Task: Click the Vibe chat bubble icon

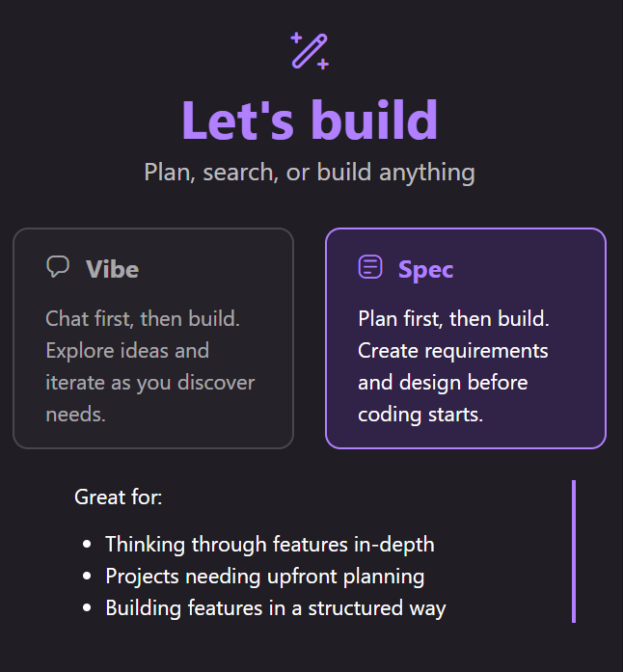Action: tap(58, 267)
